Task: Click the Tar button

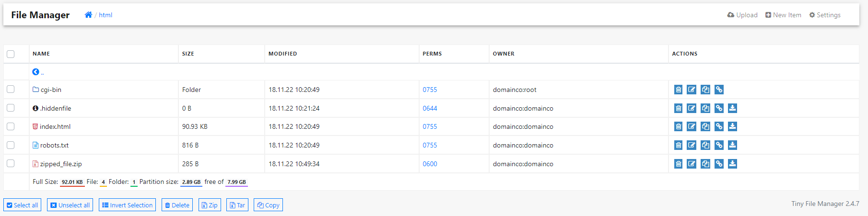Action: pyautogui.click(x=237, y=205)
